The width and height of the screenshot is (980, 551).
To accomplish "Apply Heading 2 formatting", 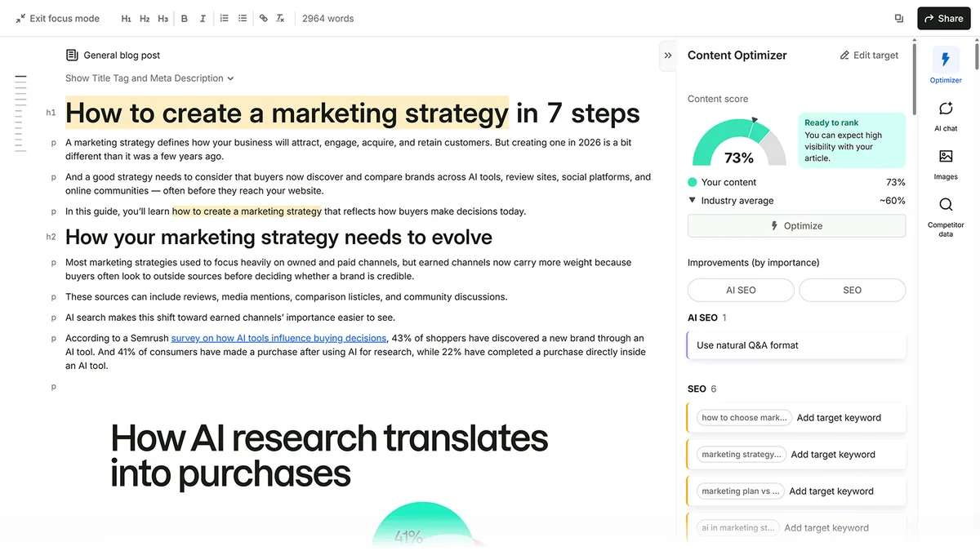I will point(145,18).
